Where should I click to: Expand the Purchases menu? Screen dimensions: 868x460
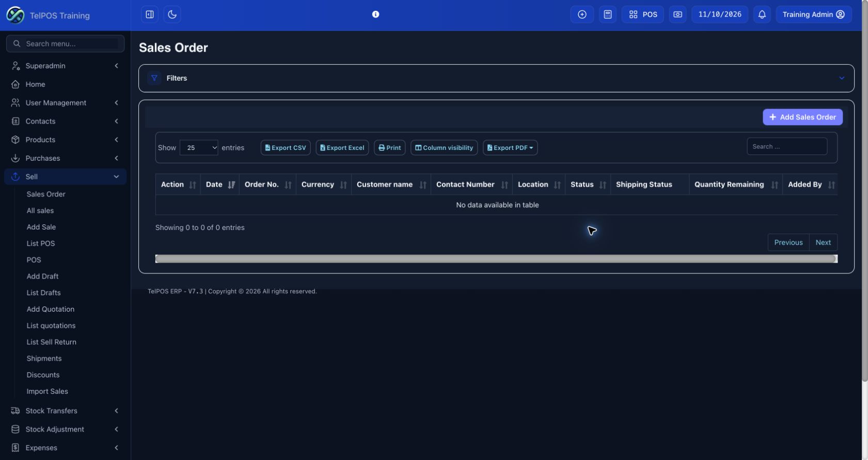pos(66,158)
